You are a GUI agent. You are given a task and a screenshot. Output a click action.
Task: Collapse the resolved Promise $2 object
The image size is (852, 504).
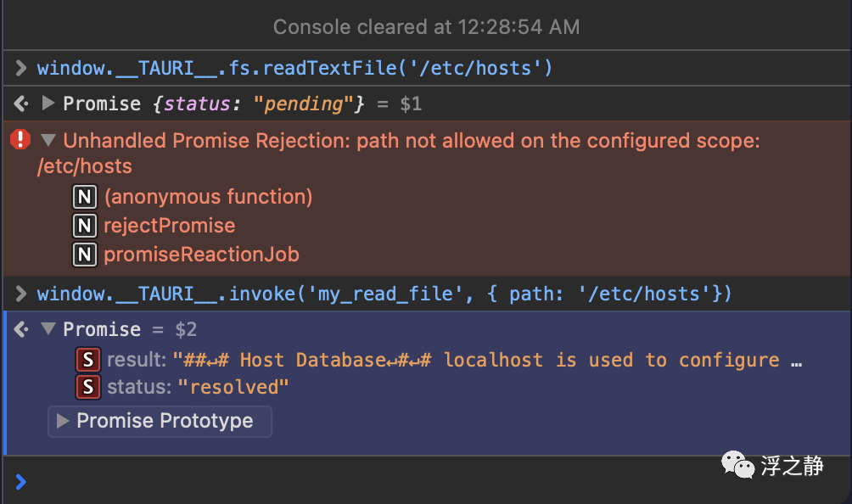point(48,329)
